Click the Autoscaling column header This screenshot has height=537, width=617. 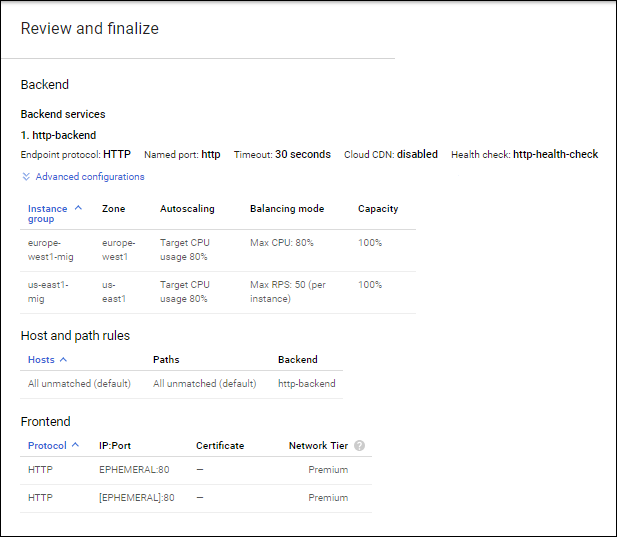(x=187, y=209)
